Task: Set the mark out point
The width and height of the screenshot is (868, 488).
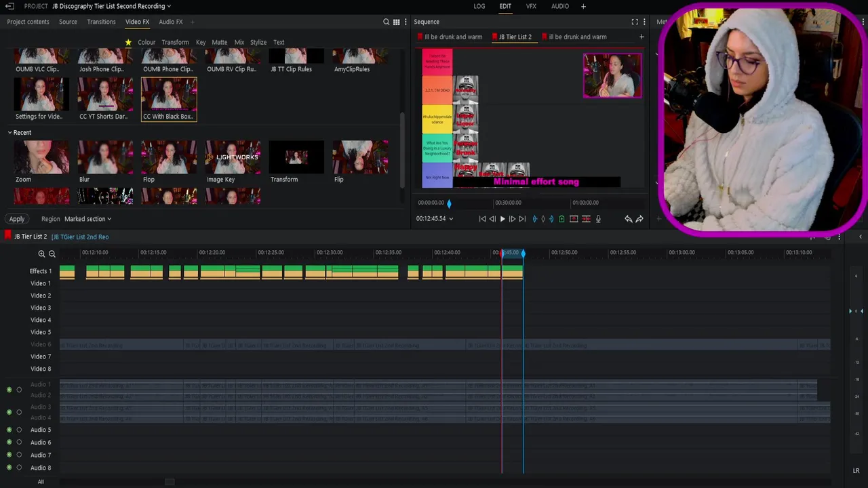Action: coord(551,219)
